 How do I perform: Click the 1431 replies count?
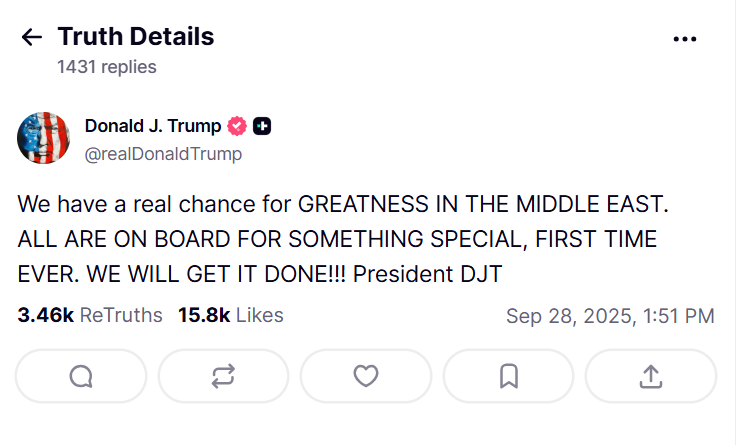tap(107, 67)
